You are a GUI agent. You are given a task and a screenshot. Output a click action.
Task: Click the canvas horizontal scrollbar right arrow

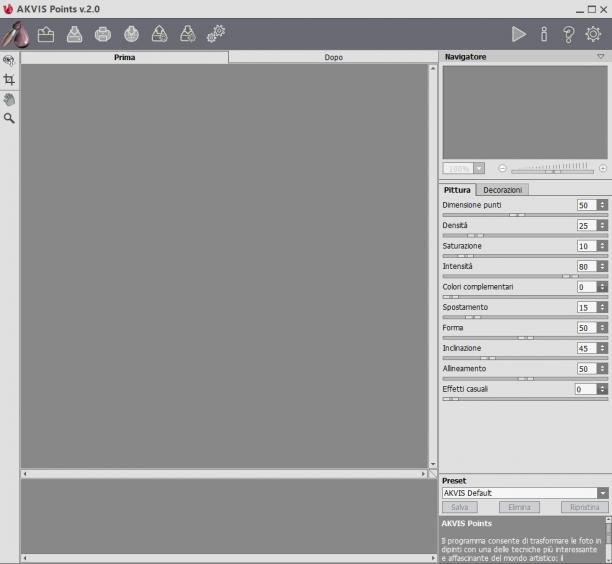point(423,474)
